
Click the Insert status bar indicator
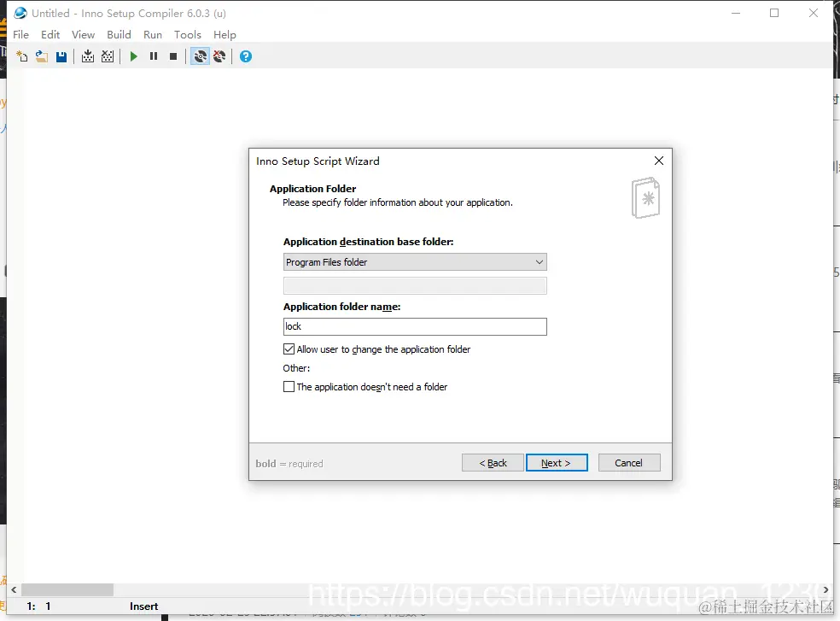pyautogui.click(x=143, y=606)
